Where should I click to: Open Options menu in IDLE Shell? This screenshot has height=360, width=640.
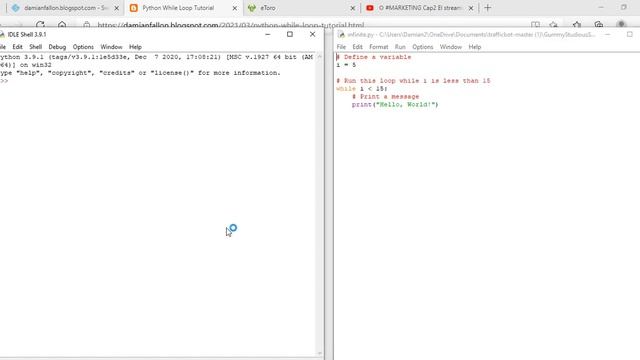pyautogui.click(x=83, y=47)
